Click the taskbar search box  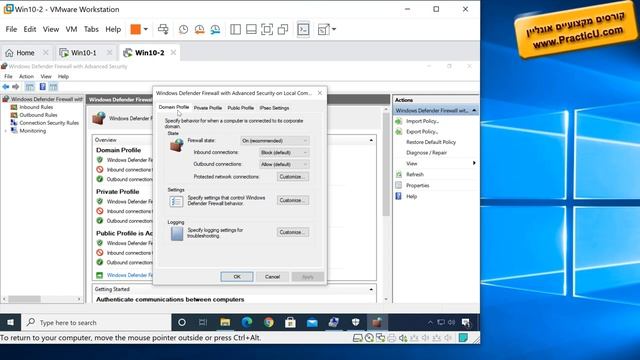pos(96,322)
